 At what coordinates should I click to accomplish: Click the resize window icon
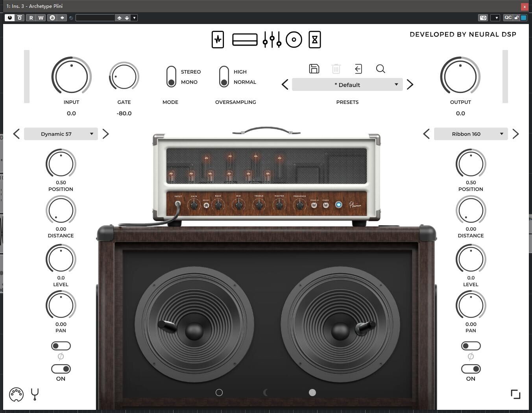515,394
